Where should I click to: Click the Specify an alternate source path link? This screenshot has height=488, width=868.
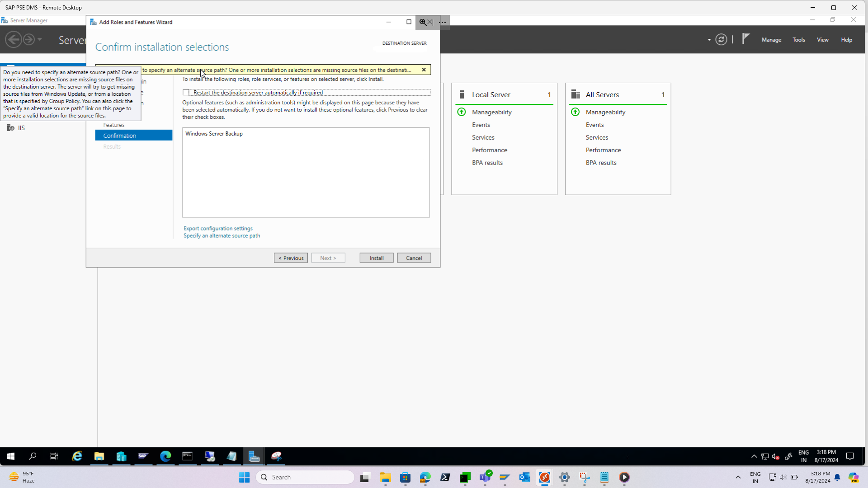[x=222, y=235]
